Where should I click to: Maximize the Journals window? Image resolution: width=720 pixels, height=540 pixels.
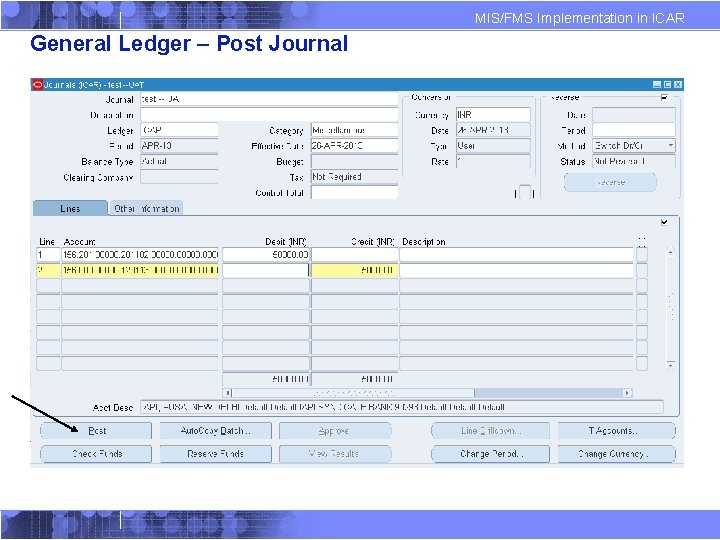[x=667, y=84]
